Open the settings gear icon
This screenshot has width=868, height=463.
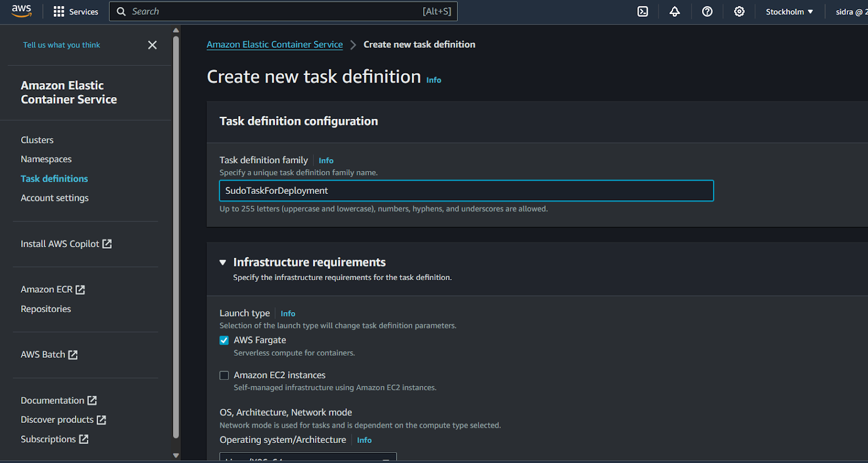click(x=739, y=11)
